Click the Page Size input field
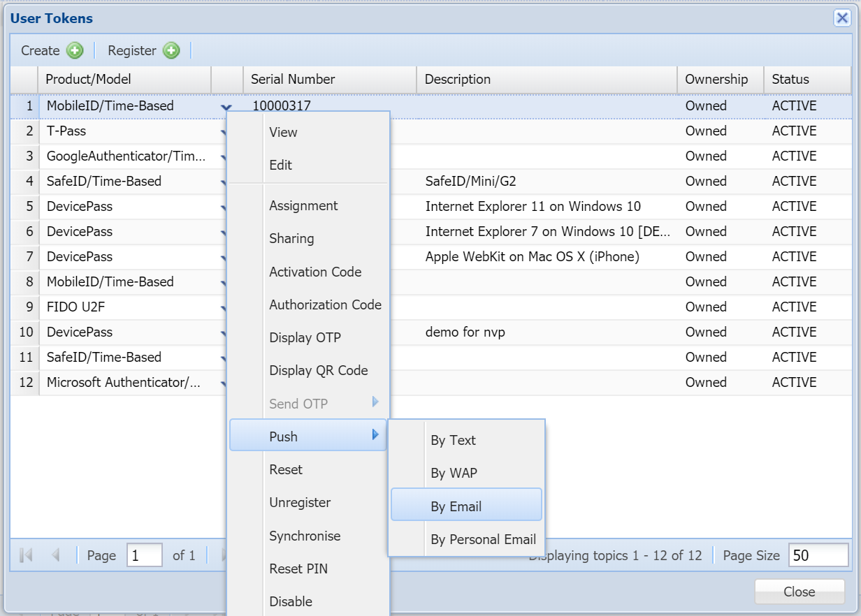 (818, 555)
